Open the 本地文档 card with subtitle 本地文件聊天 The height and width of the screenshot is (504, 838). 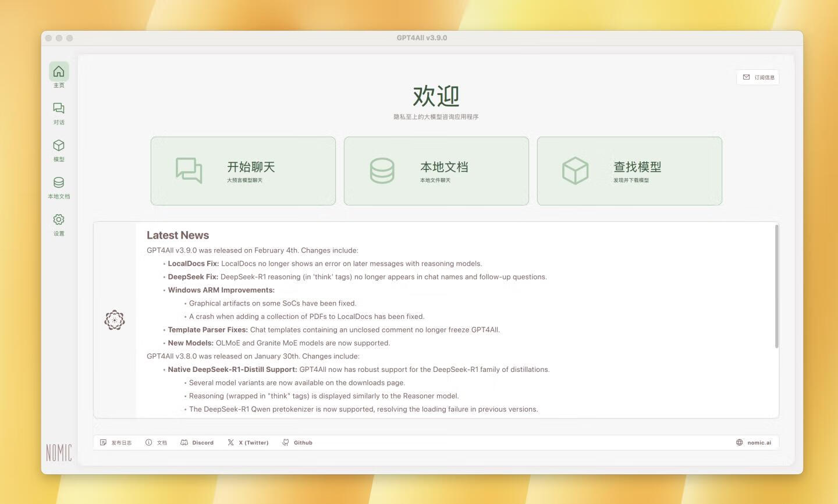click(x=436, y=171)
